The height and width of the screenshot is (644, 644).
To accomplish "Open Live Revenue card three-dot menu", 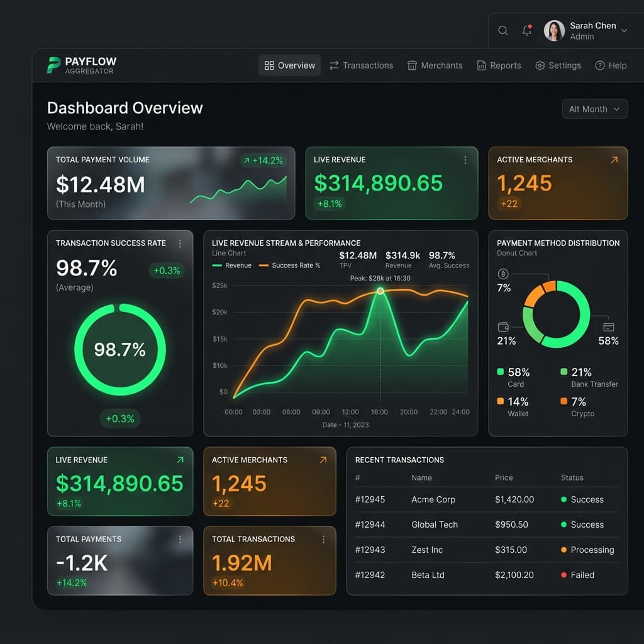I will pyautogui.click(x=465, y=160).
